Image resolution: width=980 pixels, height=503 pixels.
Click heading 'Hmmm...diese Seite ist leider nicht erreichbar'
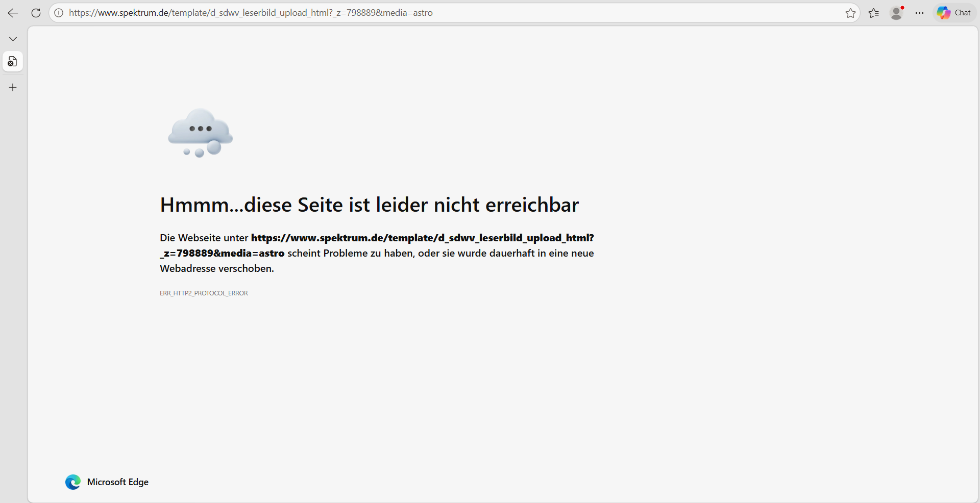(x=369, y=205)
